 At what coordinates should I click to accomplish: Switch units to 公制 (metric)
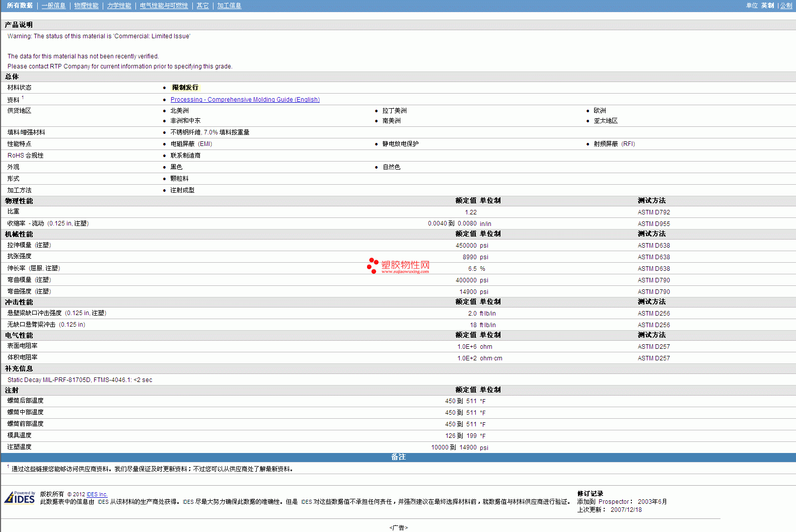pyautogui.click(x=786, y=6)
